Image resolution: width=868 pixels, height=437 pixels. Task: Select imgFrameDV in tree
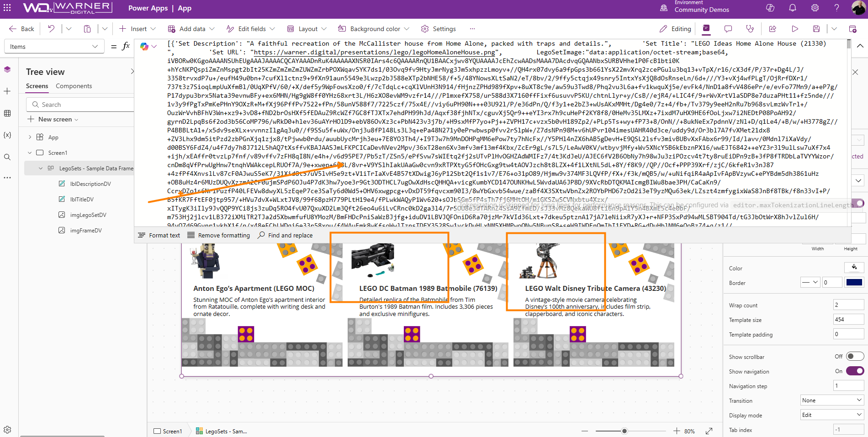pos(86,230)
